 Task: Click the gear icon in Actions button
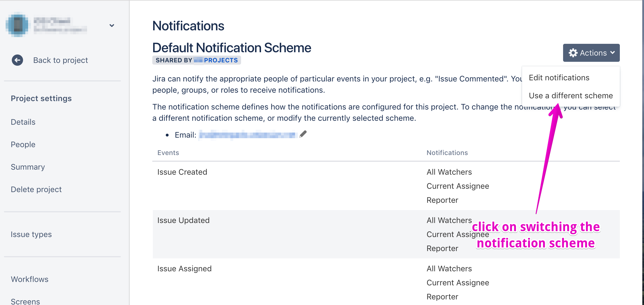coord(573,53)
